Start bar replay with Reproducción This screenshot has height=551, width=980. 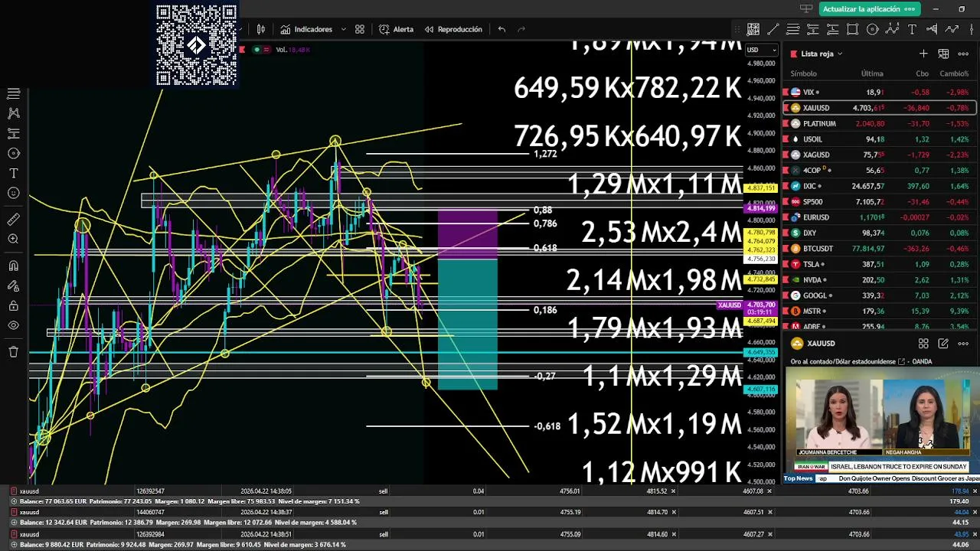[453, 29]
